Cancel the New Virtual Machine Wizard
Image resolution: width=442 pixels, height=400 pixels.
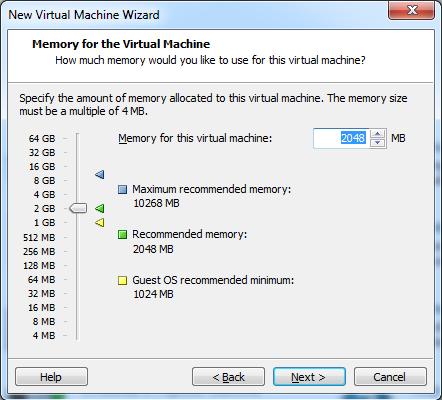click(390, 377)
